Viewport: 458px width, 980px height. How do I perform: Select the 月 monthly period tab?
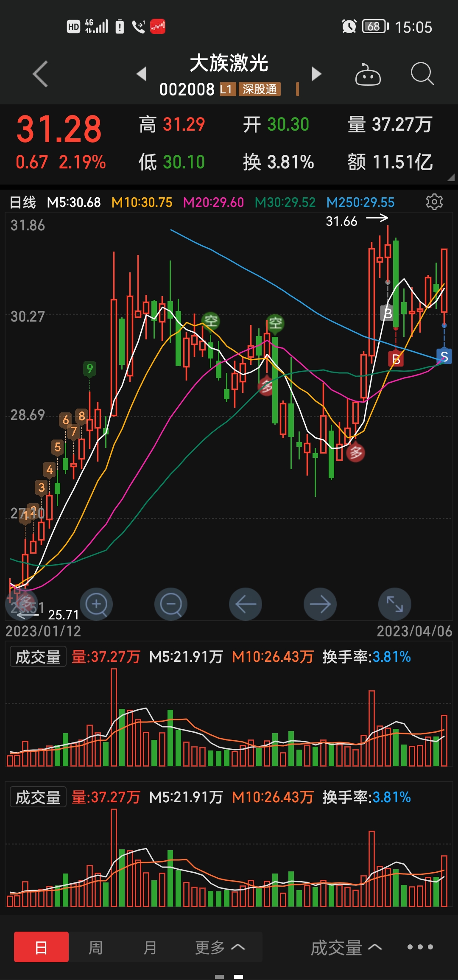150,946
